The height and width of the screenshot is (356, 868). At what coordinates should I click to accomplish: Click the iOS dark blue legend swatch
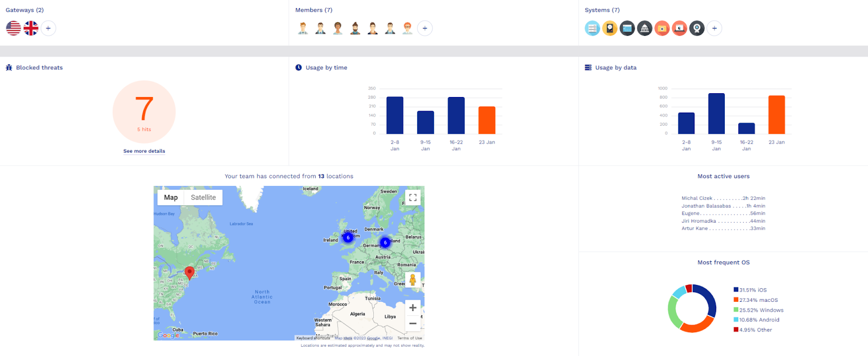tap(736, 290)
